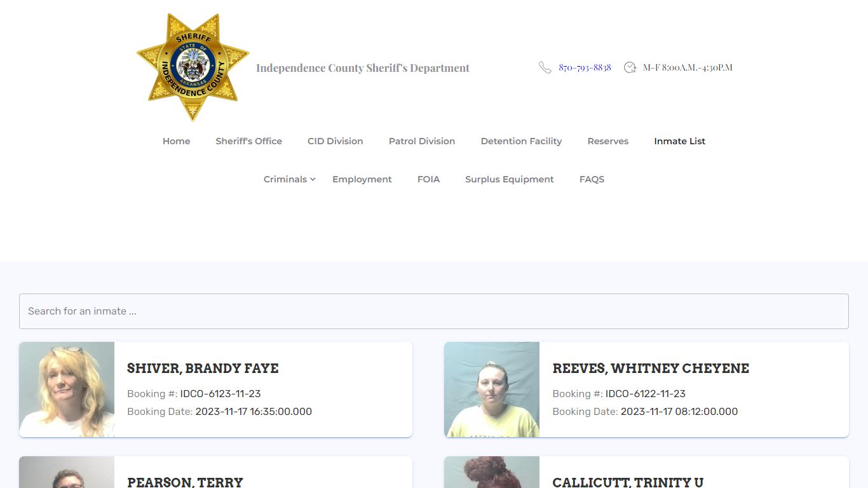Open Brandy Faye Shiver's mugshot thumbnail
This screenshot has height=488, width=868.
67,390
